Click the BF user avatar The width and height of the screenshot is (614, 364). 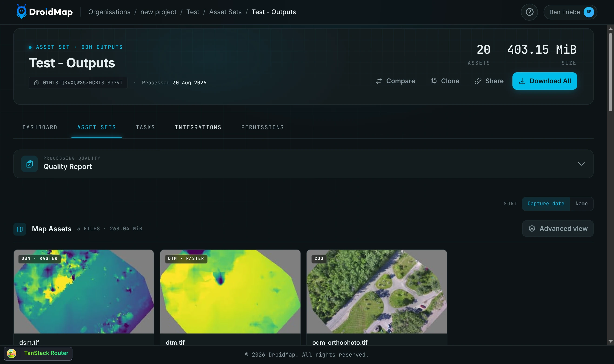(x=589, y=12)
